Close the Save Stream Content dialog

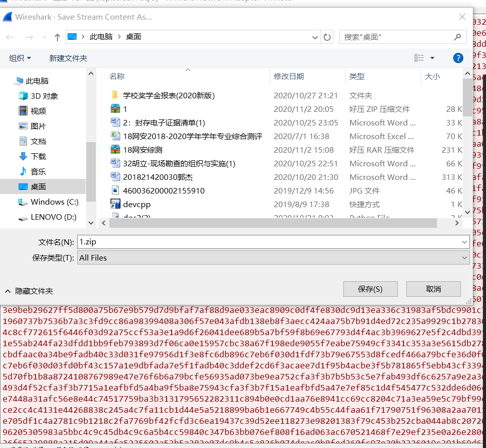[x=462, y=17]
